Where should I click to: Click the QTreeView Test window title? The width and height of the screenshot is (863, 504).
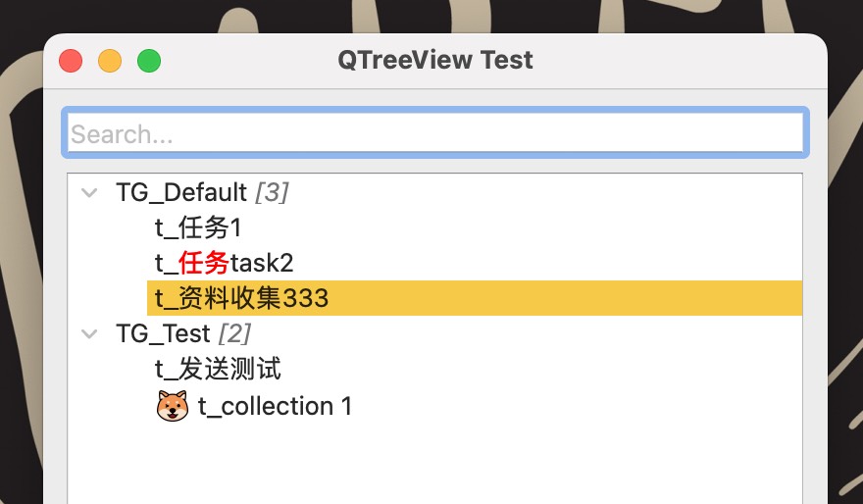point(435,60)
